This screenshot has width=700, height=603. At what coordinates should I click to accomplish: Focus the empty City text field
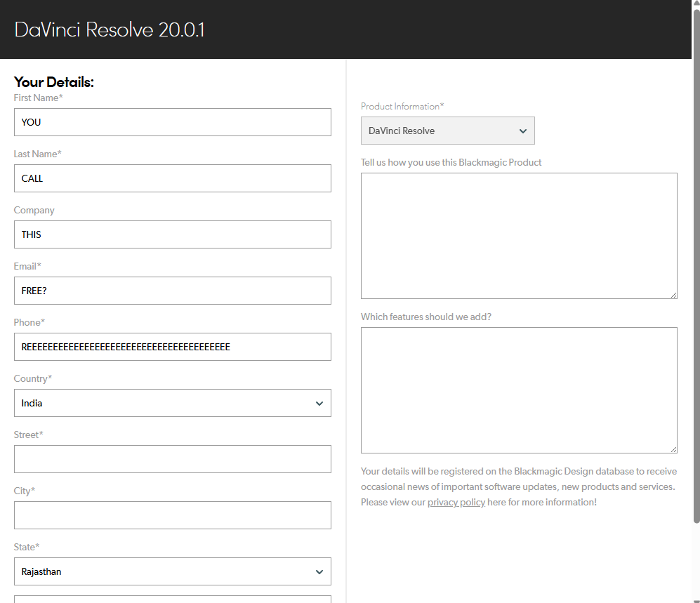click(172, 515)
